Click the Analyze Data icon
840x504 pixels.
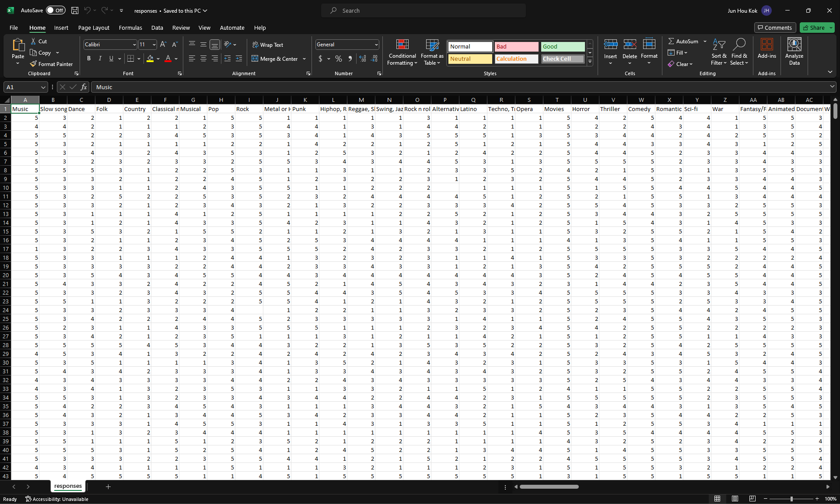[x=794, y=52]
